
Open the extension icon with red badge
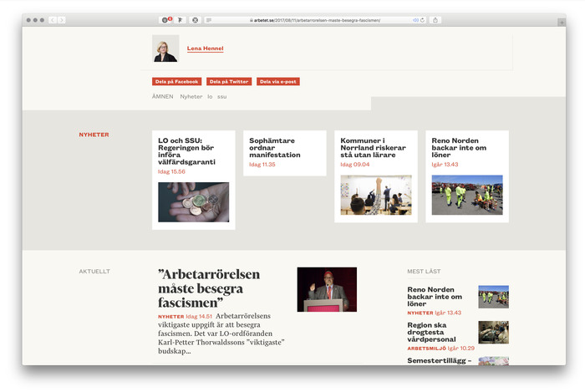click(166, 20)
